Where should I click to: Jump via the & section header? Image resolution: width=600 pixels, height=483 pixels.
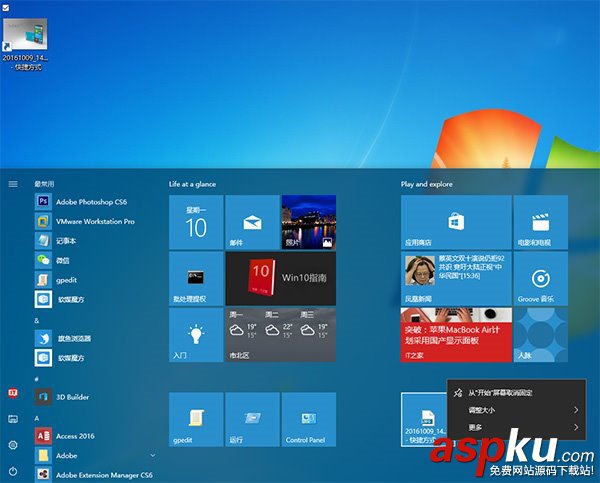pyautogui.click(x=37, y=321)
